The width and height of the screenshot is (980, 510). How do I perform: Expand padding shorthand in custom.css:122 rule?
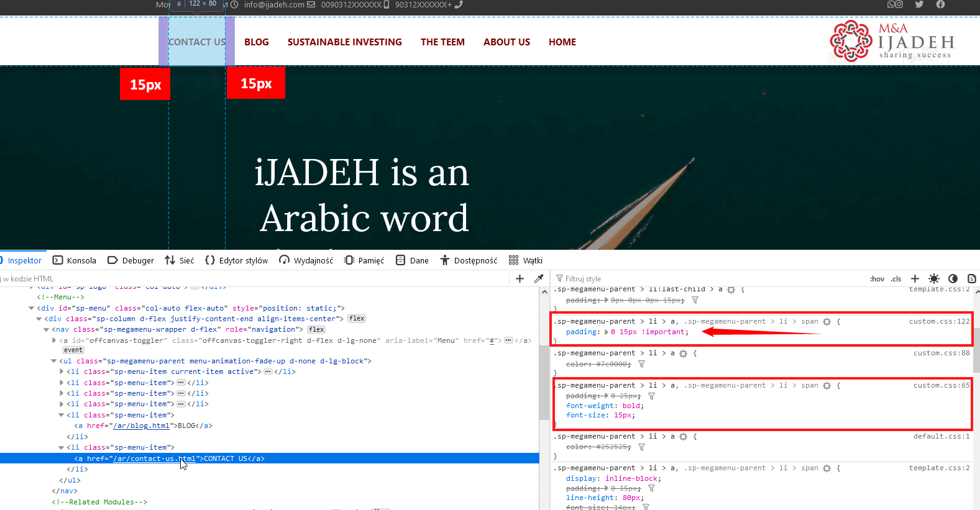point(607,332)
